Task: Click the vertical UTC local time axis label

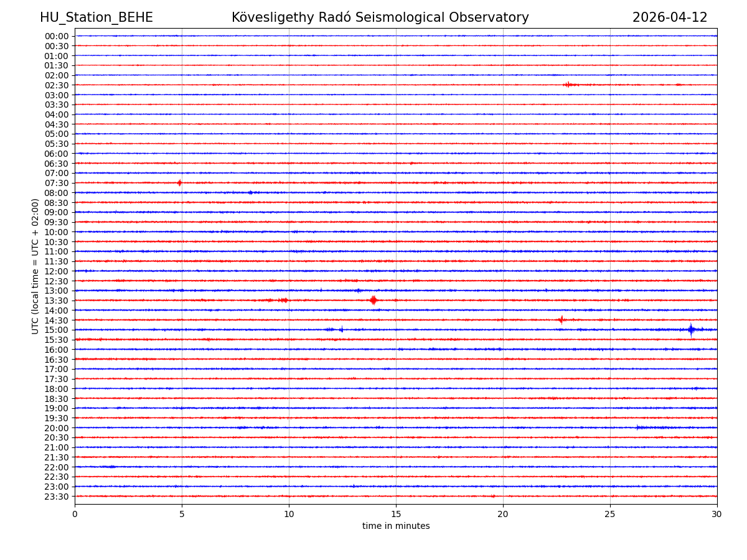Action: pos(35,266)
